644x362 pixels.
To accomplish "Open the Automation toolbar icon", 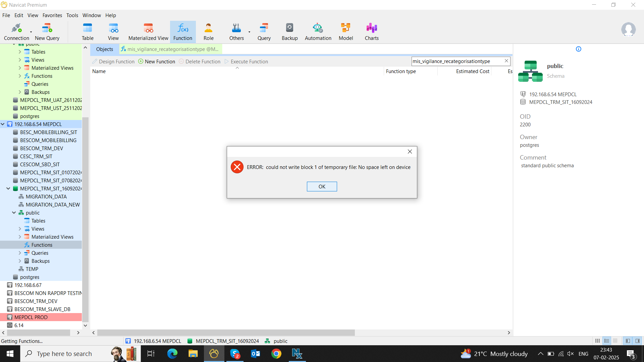I will pos(318,32).
